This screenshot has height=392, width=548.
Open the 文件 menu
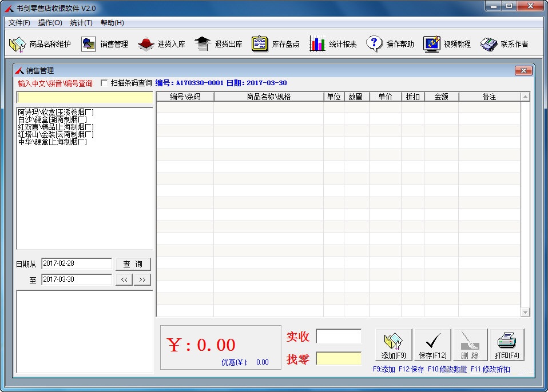pyautogui.click(x=18, y=23)
